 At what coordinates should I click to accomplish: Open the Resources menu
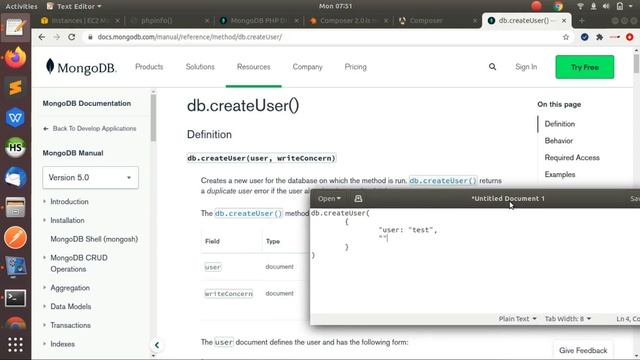point(253,67)
